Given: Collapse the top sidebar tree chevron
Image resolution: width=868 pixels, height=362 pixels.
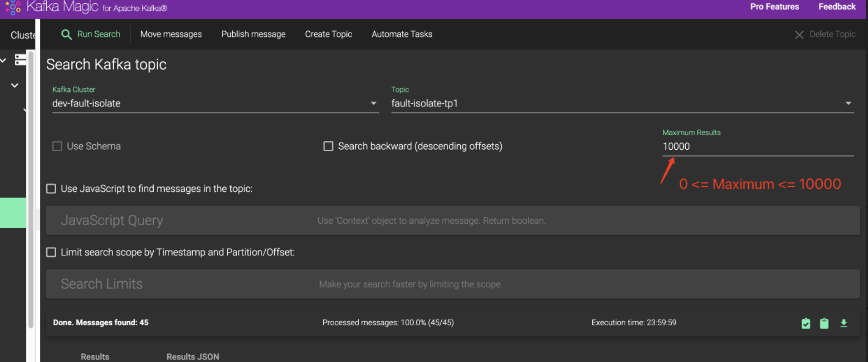Looking at the screenshot, I should tap(3, 60).
